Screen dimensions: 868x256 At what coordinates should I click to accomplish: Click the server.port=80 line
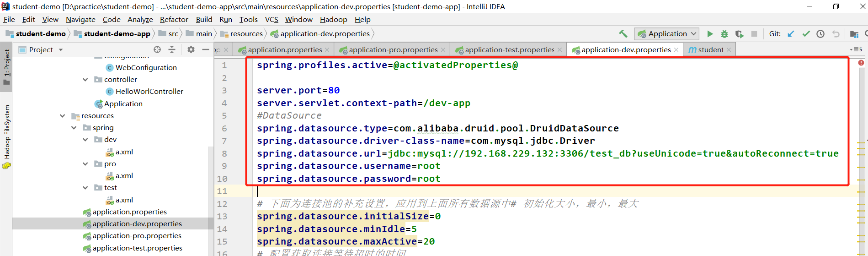(x=298, y=90)
